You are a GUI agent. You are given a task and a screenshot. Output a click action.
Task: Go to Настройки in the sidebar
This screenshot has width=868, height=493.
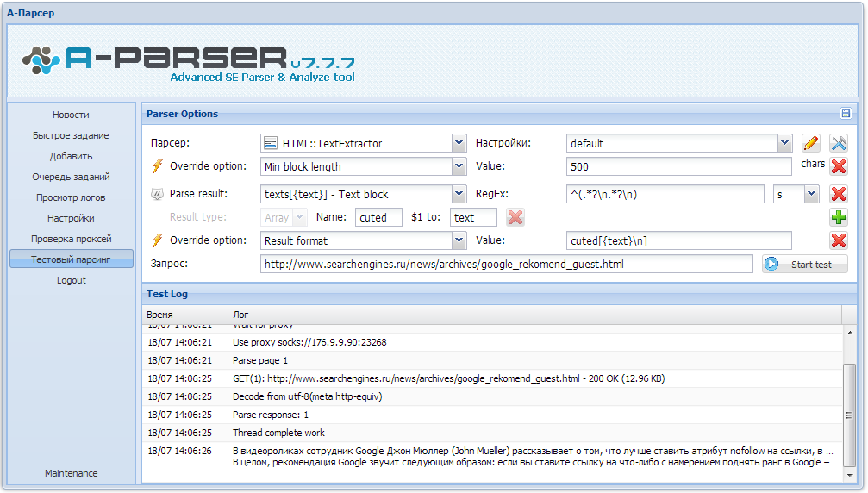coord(71,218)
